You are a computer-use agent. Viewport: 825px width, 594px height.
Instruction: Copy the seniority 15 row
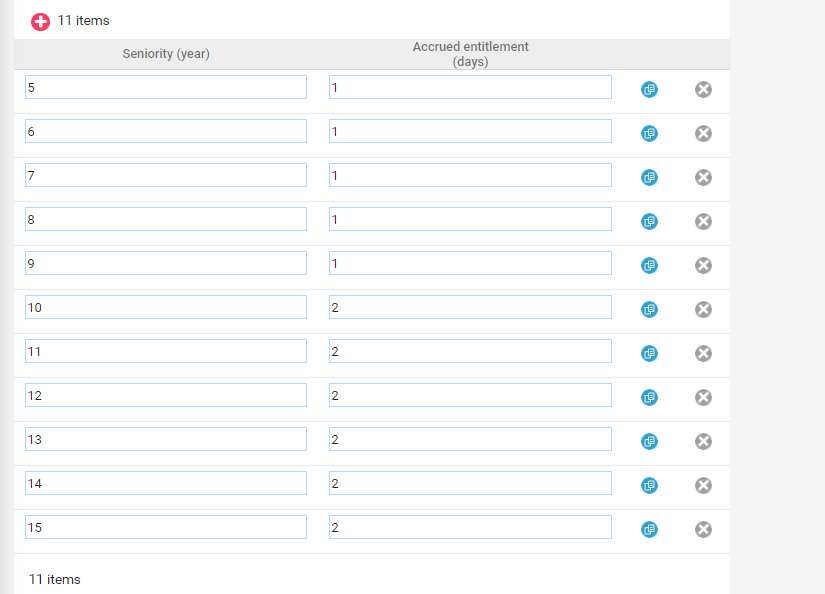tap(649, 529)
